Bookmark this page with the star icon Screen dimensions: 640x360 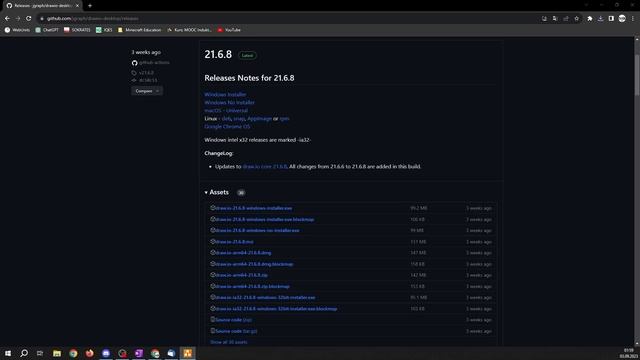point(576,18)
